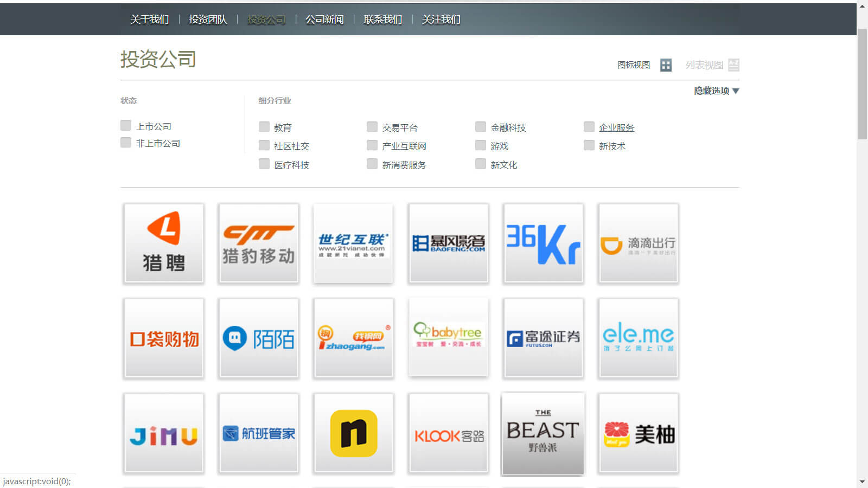Viewport: 868px width, 488px height.
Task: Click the 列表视图 text link
Action: 704,65
